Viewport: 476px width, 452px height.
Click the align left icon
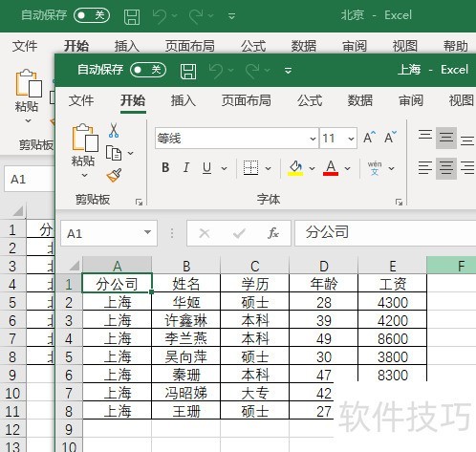425,168
